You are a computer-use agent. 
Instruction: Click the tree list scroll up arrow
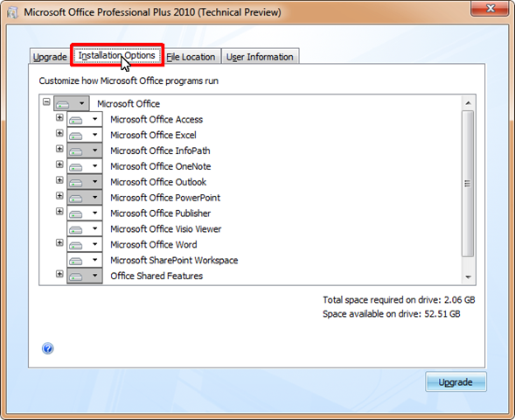(x=468, y=103)
